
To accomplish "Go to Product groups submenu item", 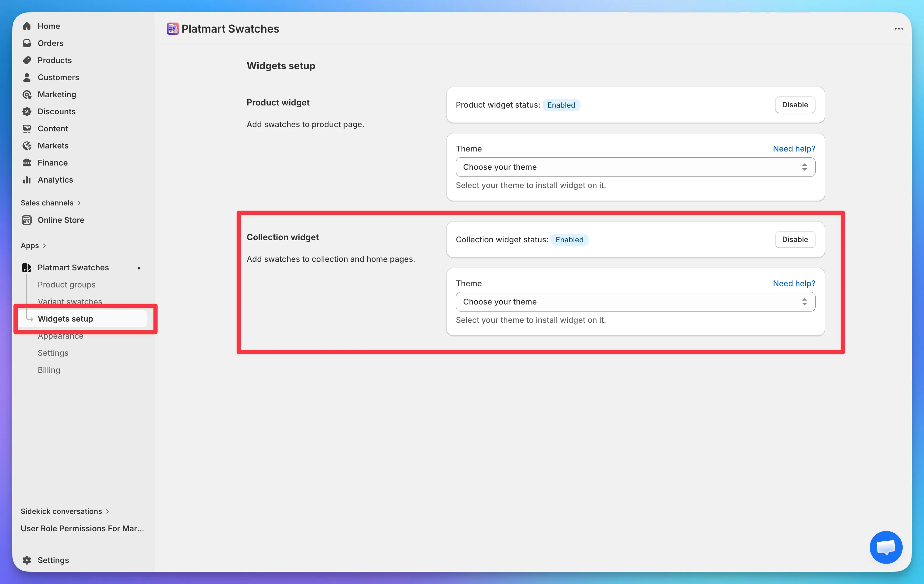I will [x=66, y=284].
